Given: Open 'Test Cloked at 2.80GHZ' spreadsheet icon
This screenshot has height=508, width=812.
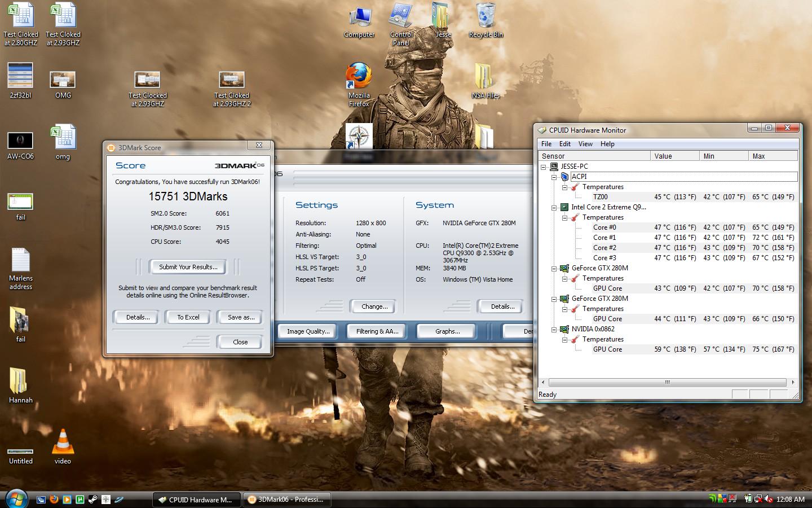Looking at the screenshot, I should (21, 24).
